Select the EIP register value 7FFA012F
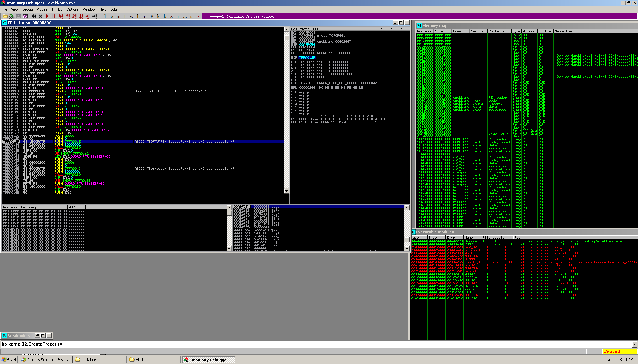Viewport: 638px width, 364px height. 307,58
